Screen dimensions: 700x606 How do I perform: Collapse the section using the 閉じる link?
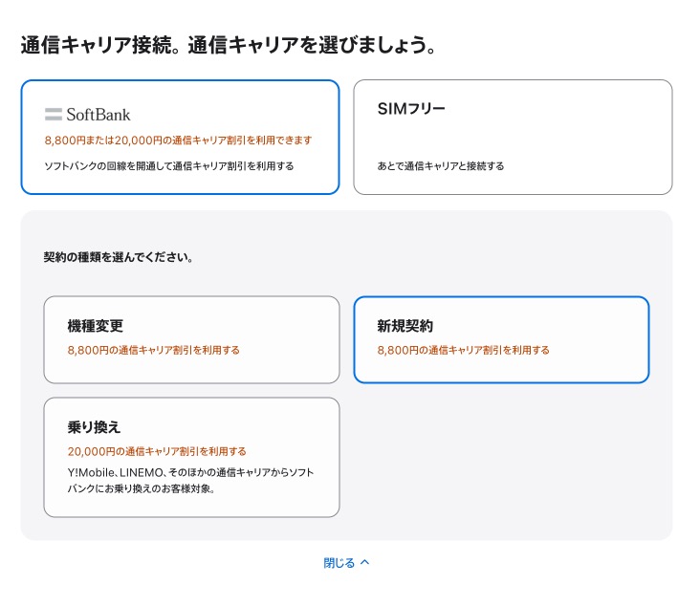click(x=339, y=563)
